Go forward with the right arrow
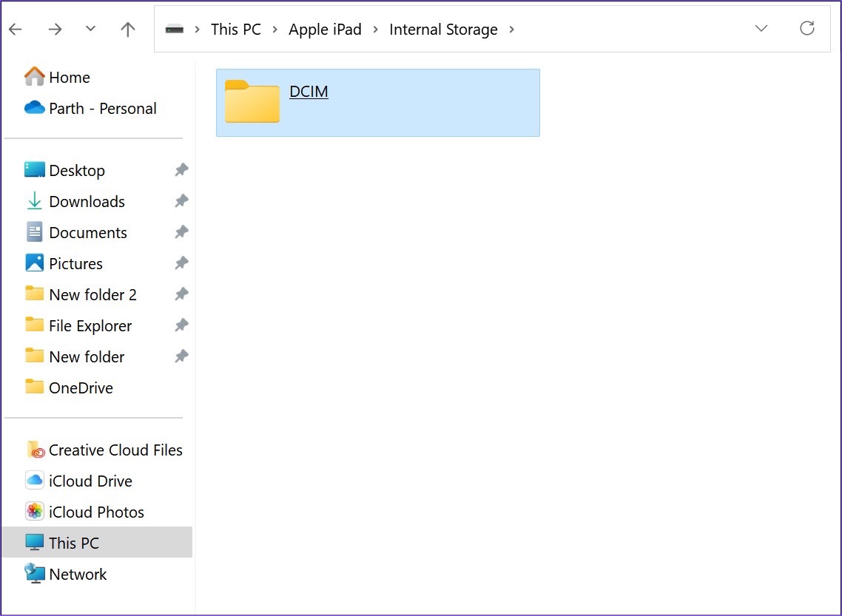Screen dimensions: 842x616 coord(55,29)
